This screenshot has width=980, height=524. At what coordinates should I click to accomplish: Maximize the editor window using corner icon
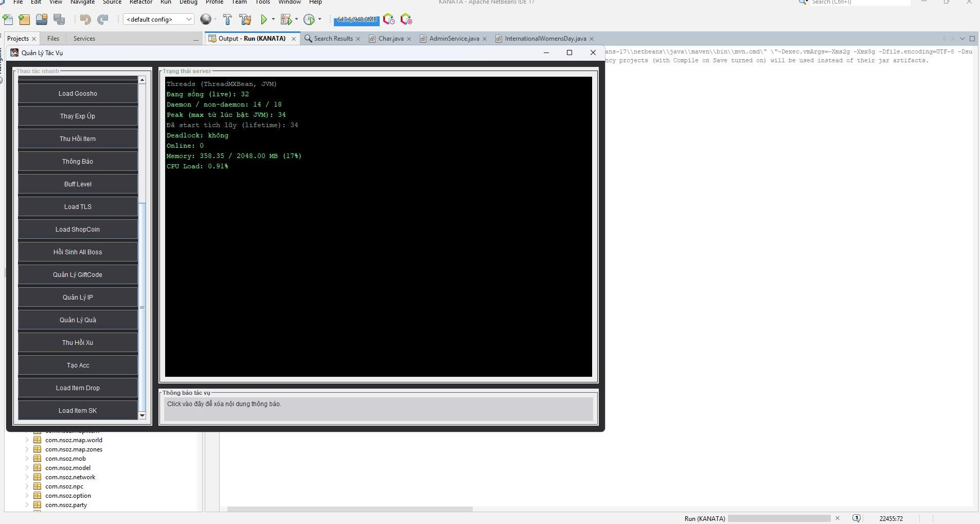pyautogui.click(x=972, y=39)
